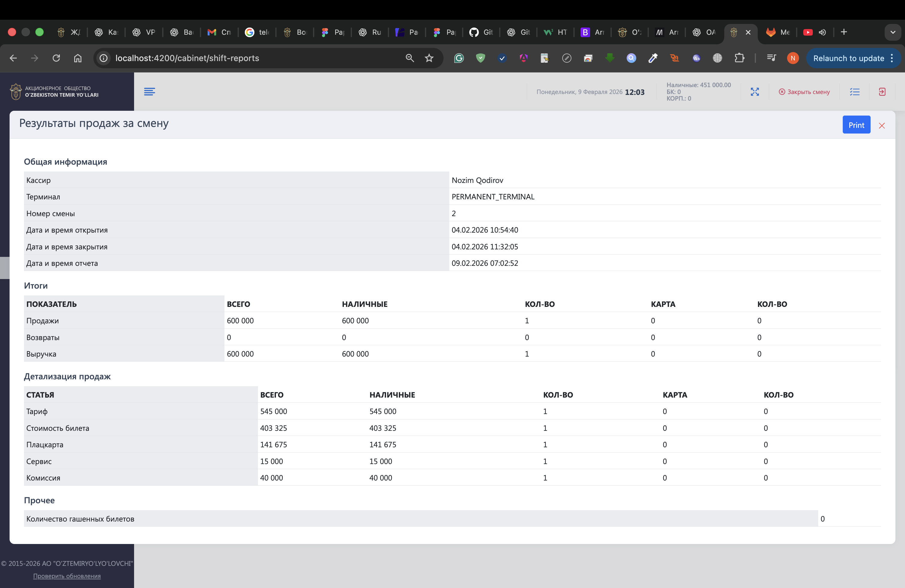Click Проверить обновления link

67,576
